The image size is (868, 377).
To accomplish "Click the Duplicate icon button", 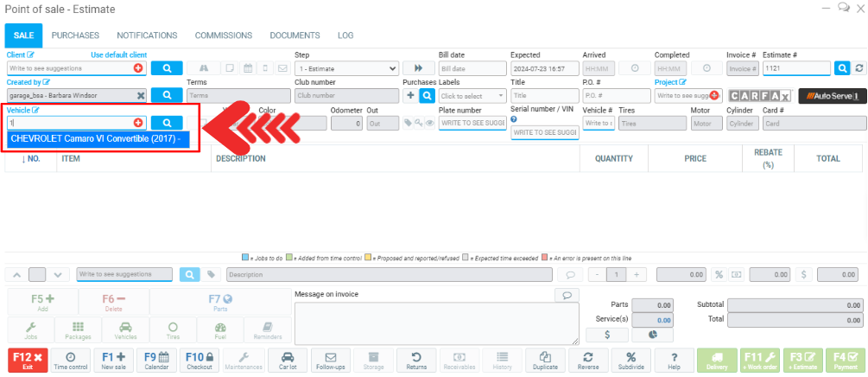I will pos(544,360).
